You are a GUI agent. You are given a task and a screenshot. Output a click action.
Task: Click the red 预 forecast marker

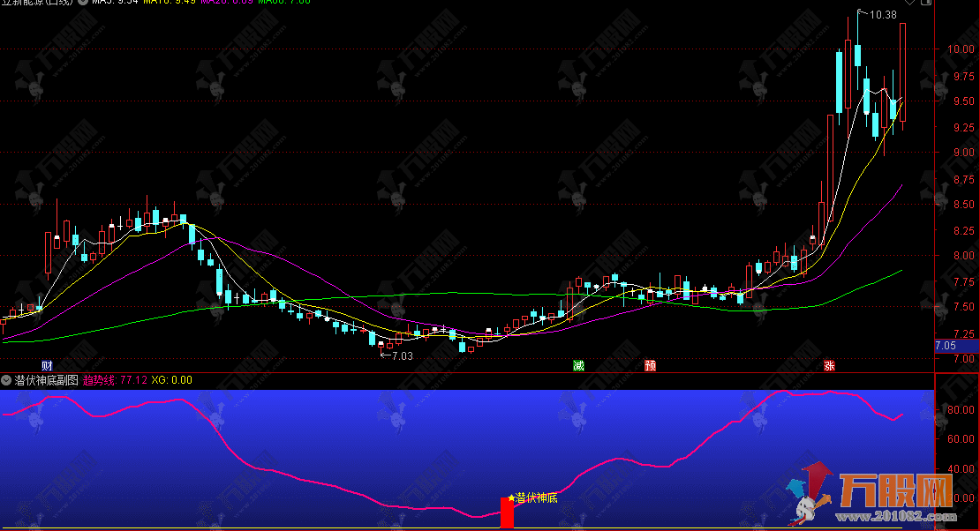click(x=651, y=365)
